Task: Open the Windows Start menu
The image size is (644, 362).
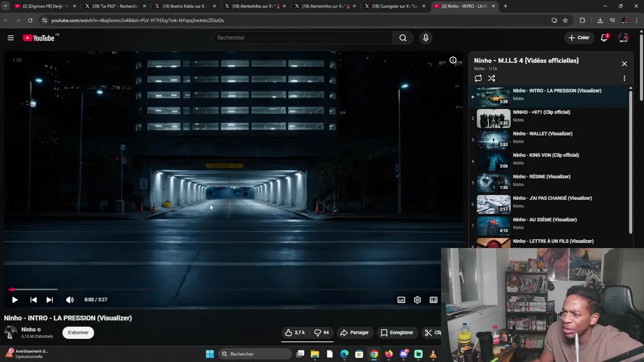Action: tap(210, 354)
